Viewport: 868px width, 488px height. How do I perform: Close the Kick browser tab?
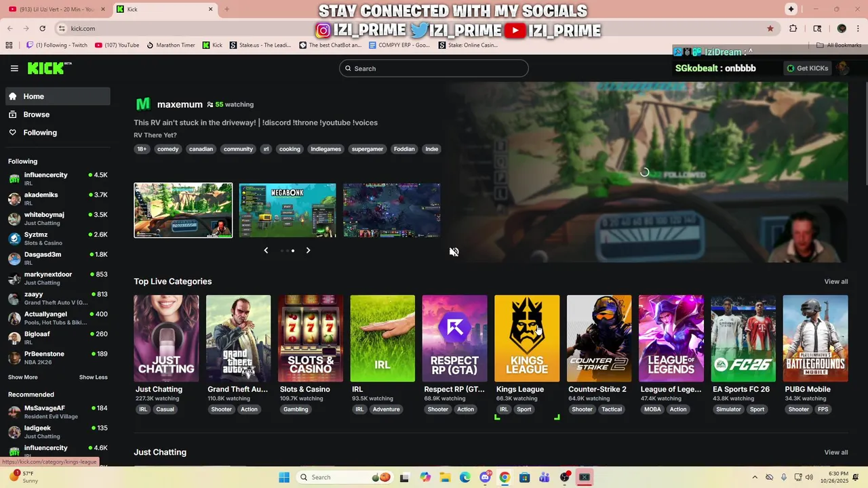[210, 9]
